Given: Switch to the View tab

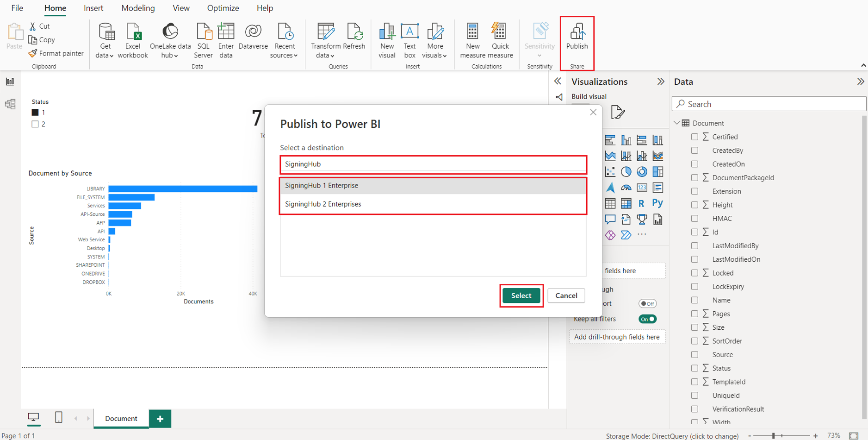Looking at the screenshot, I should click(181, 8).
